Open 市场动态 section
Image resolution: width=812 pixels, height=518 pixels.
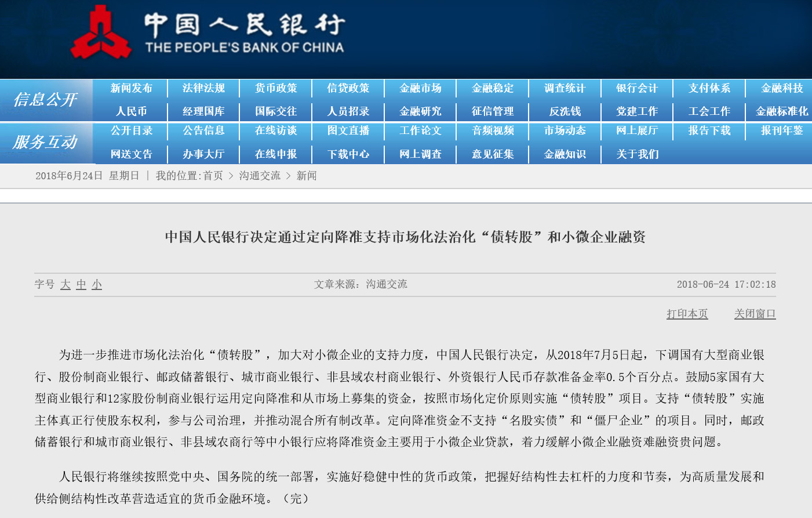click(565, 131)
